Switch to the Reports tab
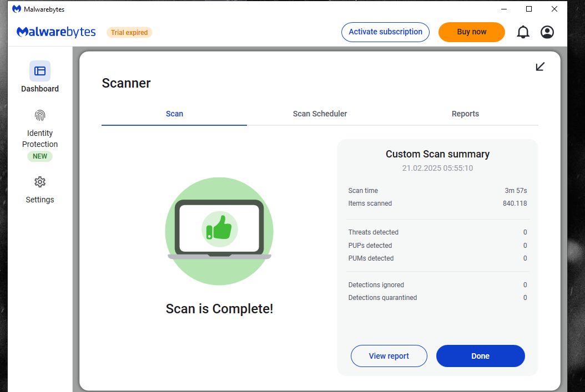Viewport: 585px width, 392px height. 465,114
